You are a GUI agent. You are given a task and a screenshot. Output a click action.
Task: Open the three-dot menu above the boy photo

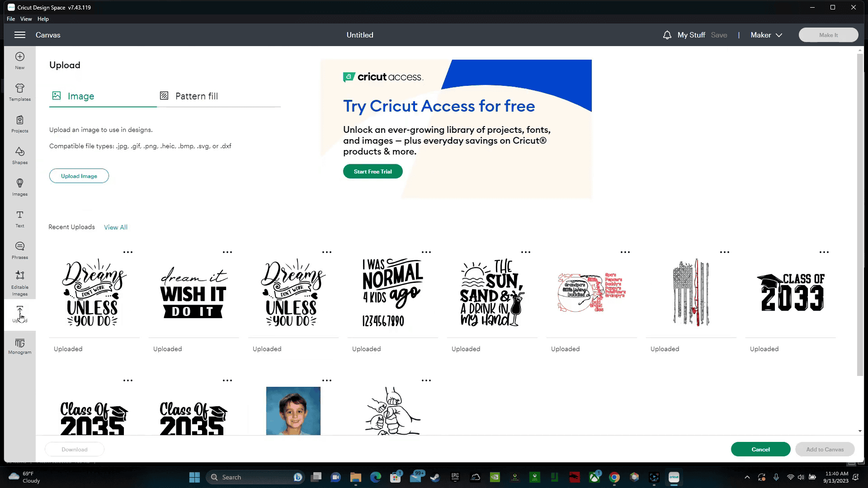[x=327, y=380]
